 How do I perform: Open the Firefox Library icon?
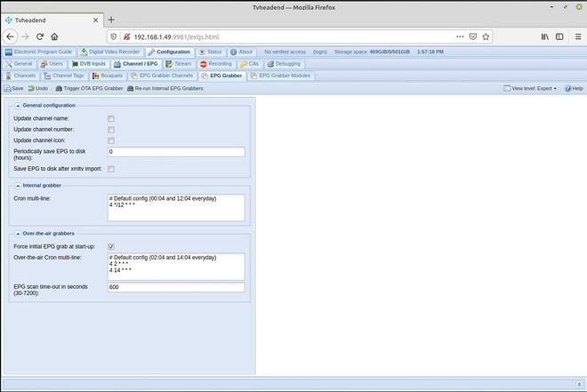(545, 36)
